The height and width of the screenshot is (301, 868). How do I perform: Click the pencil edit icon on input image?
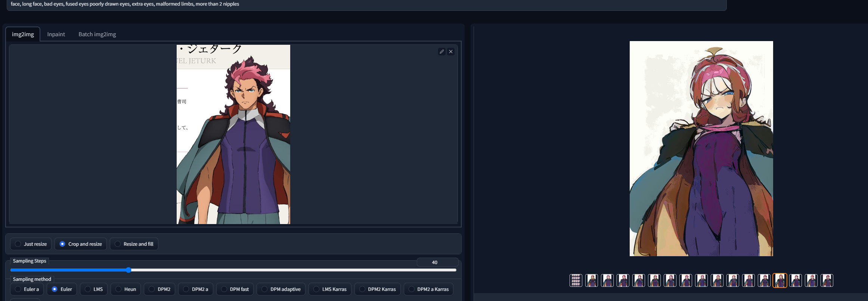coord(441,52)
